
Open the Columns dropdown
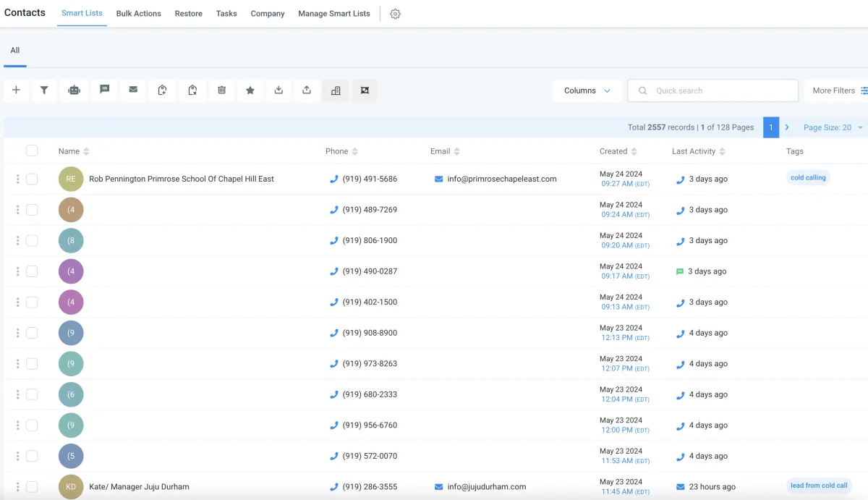coord(587,90)
